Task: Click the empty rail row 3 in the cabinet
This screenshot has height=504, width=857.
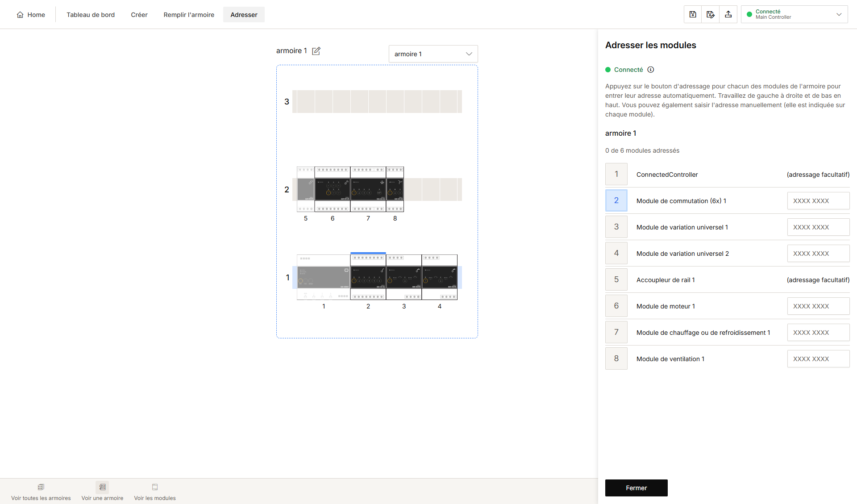Action: [377, 101]
